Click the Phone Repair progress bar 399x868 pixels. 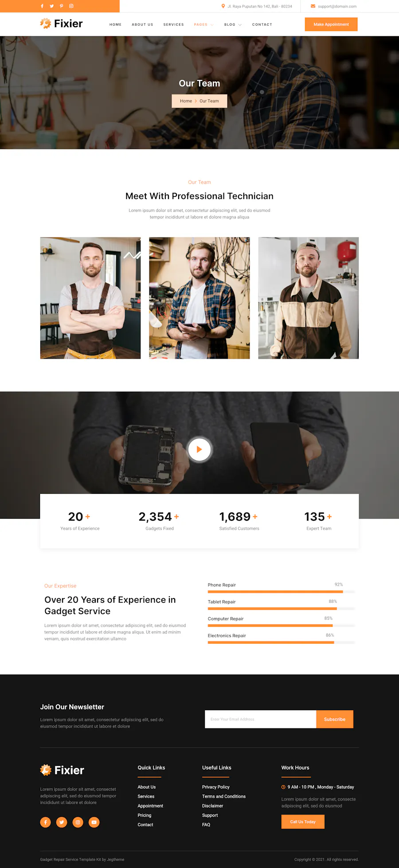(282, 592)
